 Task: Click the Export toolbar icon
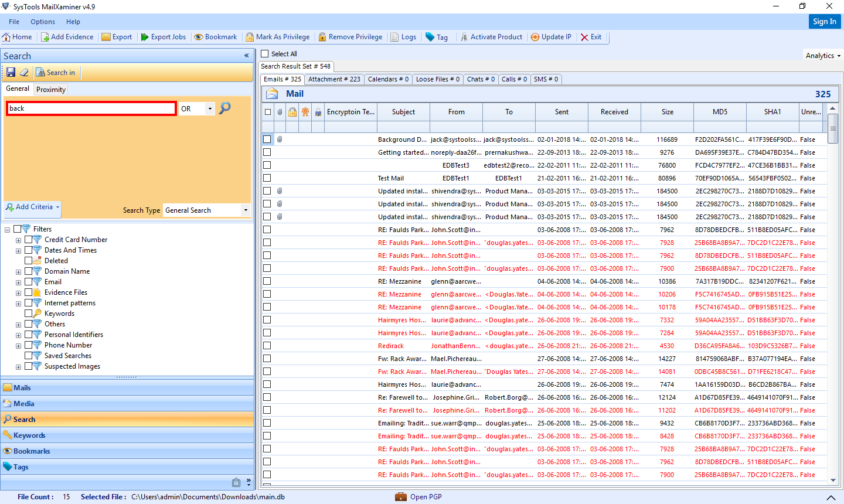coord(106,37)
